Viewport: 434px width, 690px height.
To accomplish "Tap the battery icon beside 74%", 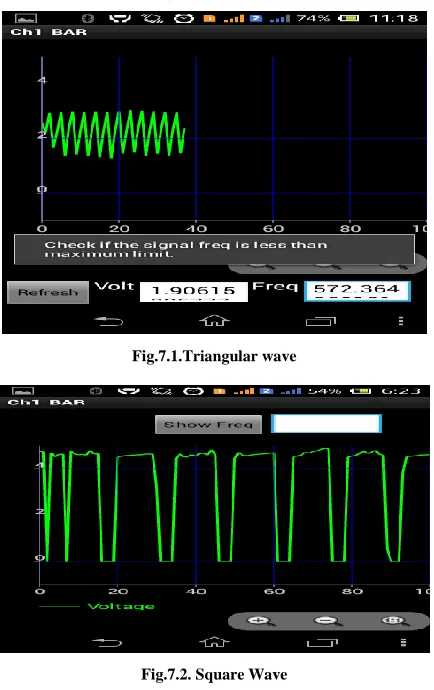I will coord(349,18).
